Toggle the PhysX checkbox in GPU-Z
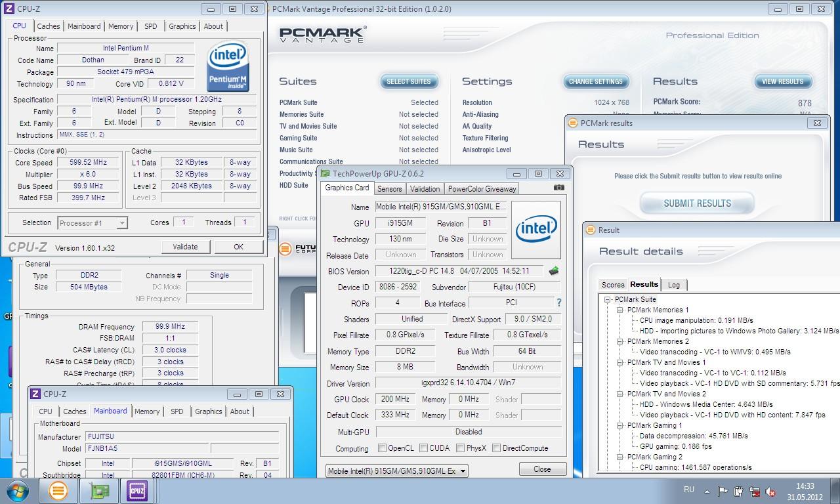The image size is (840, 504). pyautogui.click(x=459, y=448)
